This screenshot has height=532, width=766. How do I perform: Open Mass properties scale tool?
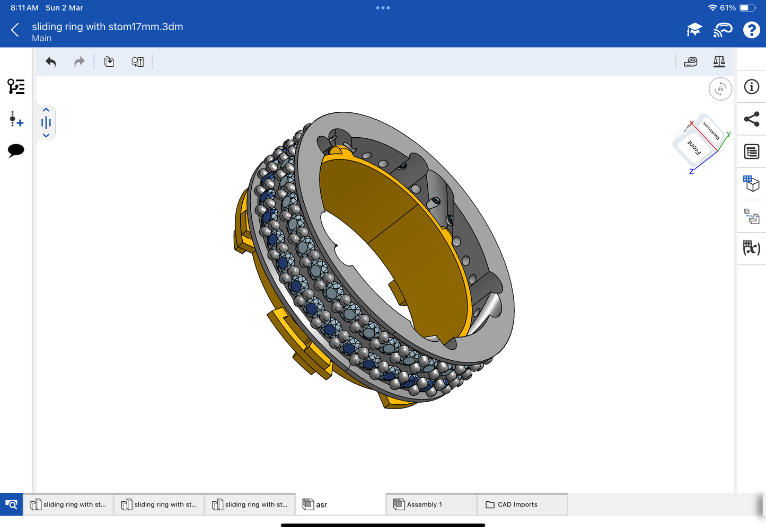coord(719,62)
